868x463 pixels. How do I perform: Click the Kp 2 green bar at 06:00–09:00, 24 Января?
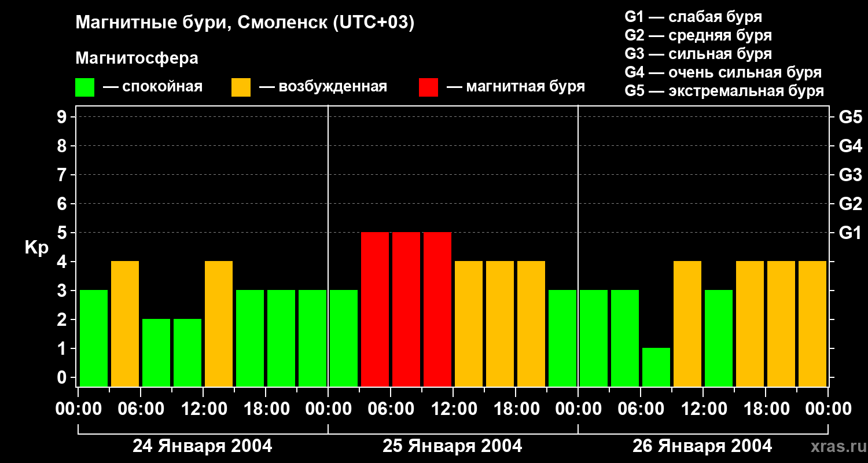pyautogui.click(x=156, y=352)
